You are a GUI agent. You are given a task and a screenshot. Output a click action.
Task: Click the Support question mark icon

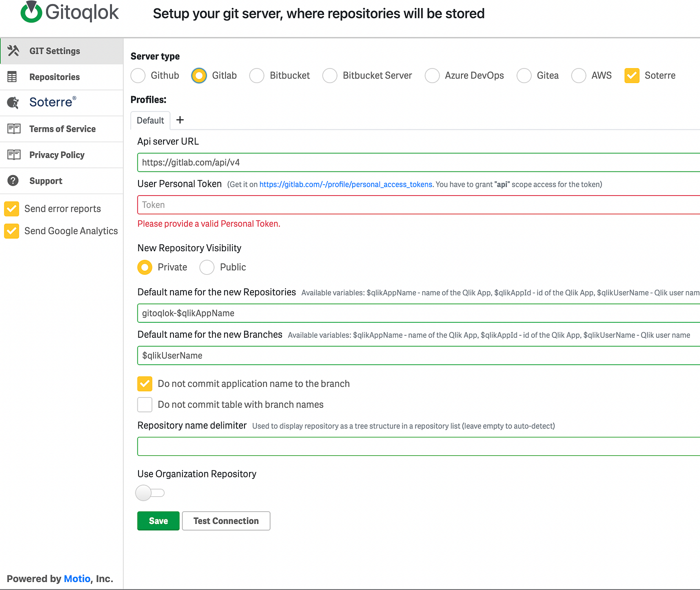[13, 181]
